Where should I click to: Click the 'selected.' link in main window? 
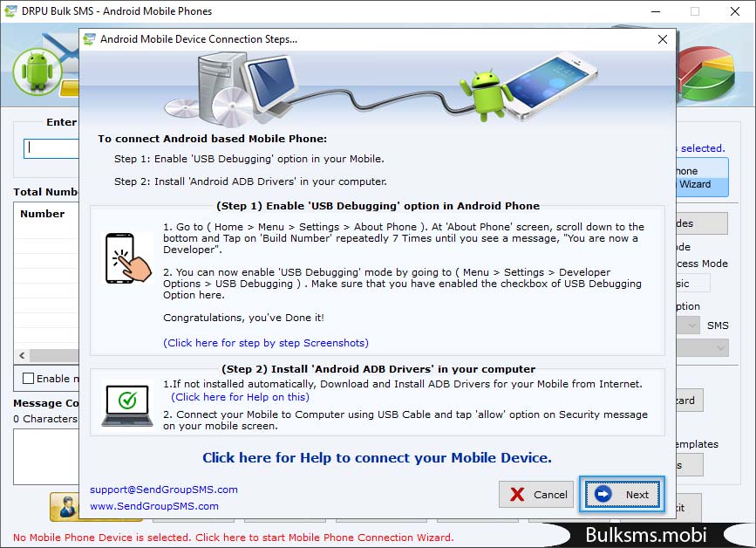pyautogui.click(x=703, y=148)
